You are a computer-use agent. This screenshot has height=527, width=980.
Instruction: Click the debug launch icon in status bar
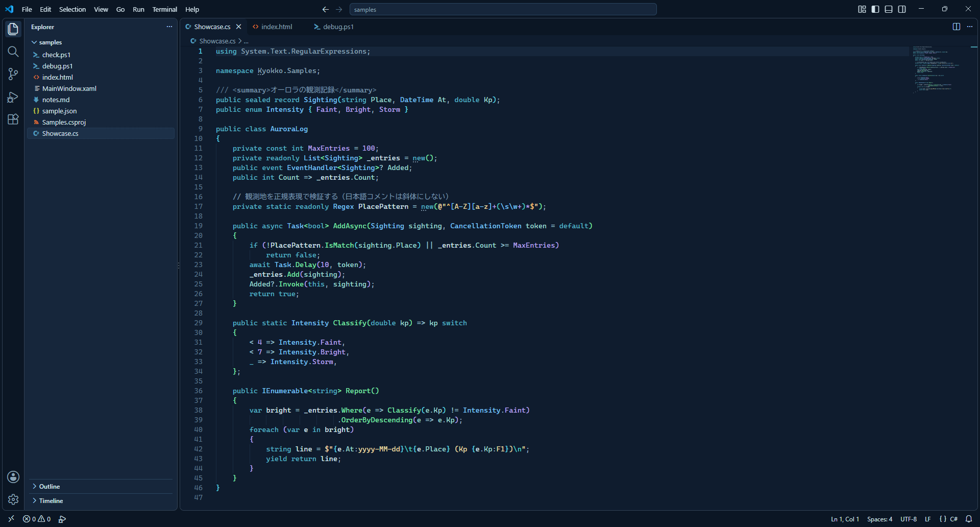(62, 519)
